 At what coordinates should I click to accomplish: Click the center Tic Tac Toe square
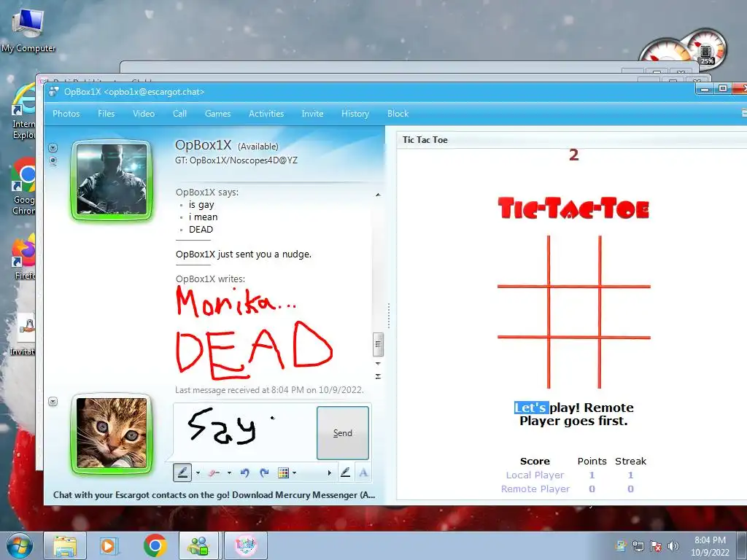(x=574, y=312)
